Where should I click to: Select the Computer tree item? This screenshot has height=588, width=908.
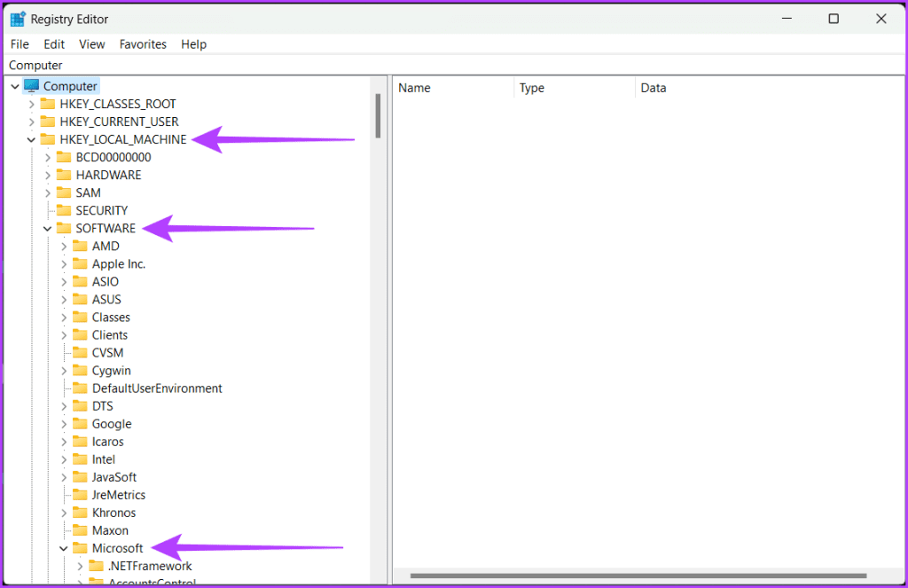pyautogui.click(x=70, y=86)
